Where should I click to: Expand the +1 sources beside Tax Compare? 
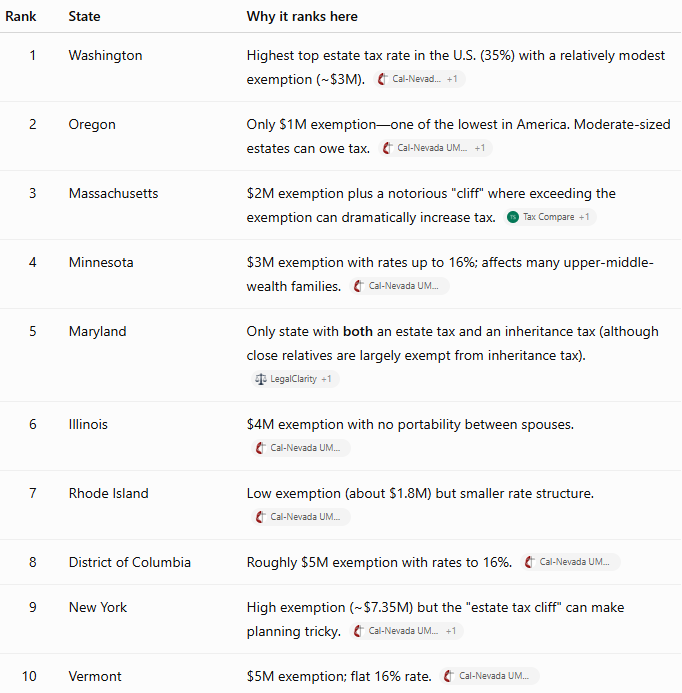point(584,217)
